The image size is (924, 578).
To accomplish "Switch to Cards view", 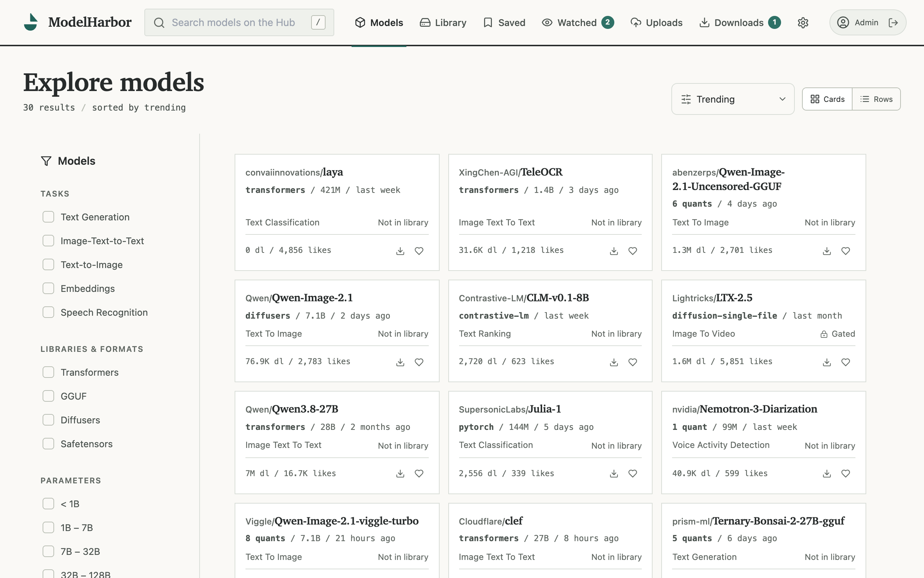I will pos(827,99).
